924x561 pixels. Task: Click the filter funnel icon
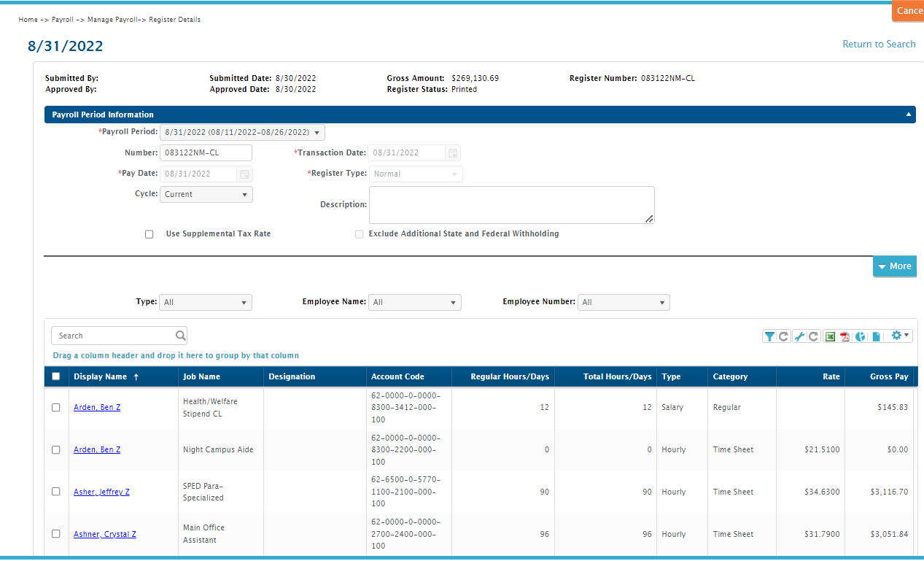pyautogui.click(x=769, y=336)
